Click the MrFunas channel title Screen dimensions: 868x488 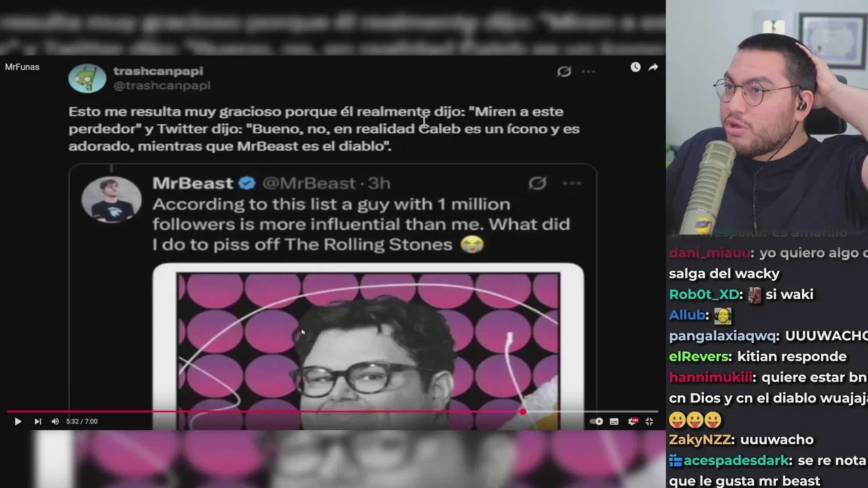[22, 67]
